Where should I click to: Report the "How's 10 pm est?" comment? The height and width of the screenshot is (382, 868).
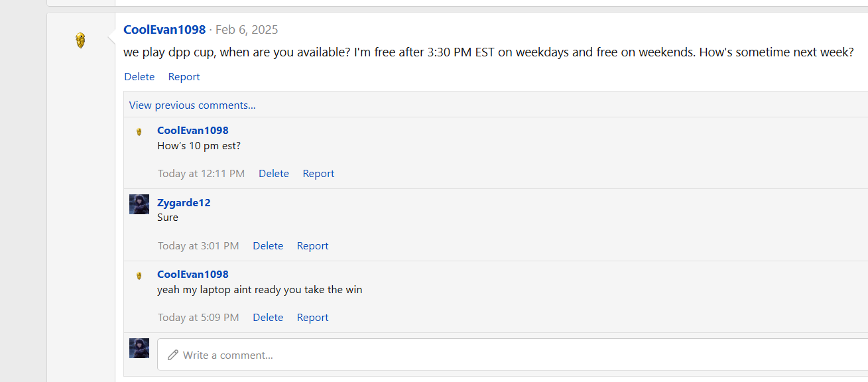coord(318,173)
